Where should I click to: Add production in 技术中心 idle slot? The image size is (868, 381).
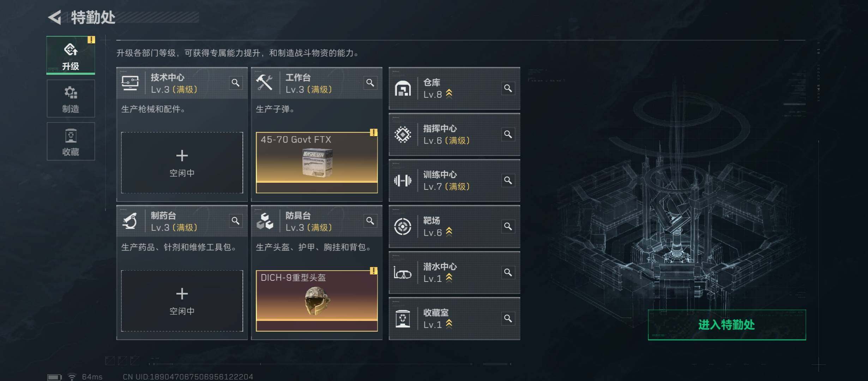[x=182, y=163]
